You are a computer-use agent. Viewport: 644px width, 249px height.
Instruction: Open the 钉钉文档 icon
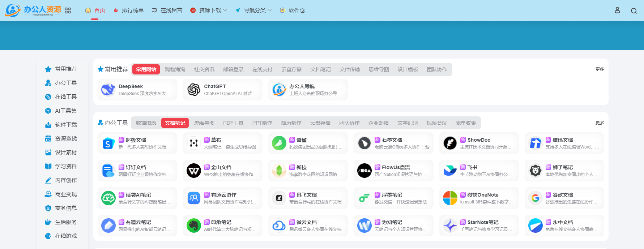108,171
